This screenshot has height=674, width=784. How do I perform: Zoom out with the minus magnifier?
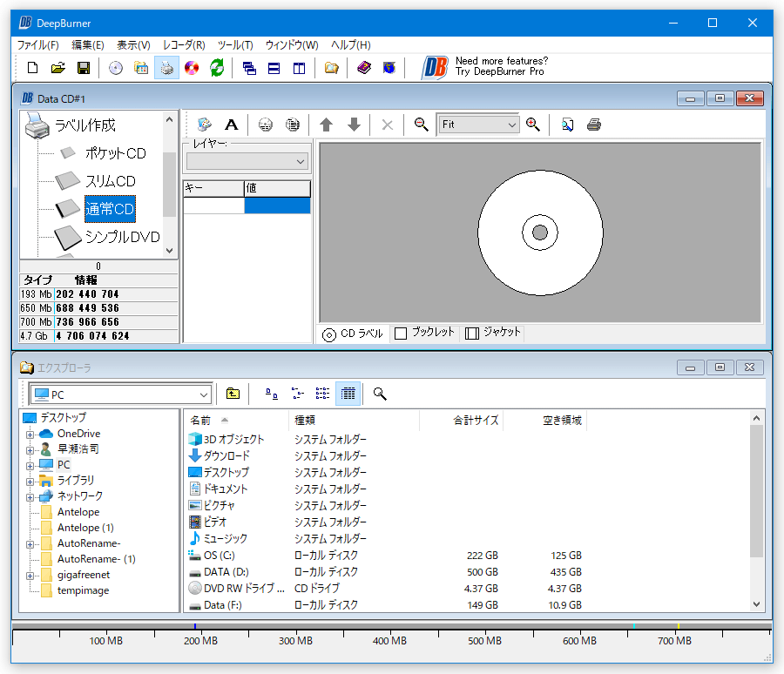[422, 125]
